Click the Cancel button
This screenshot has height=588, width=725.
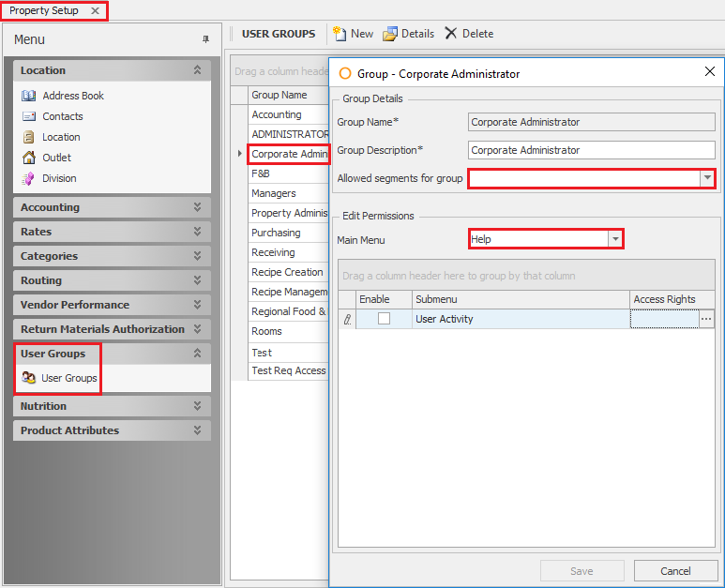675,571
